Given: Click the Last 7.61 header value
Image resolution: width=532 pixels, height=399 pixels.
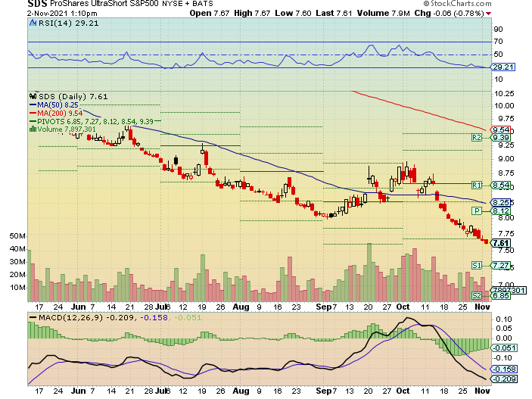Looking at the screenshot, I should coord(334,13).
